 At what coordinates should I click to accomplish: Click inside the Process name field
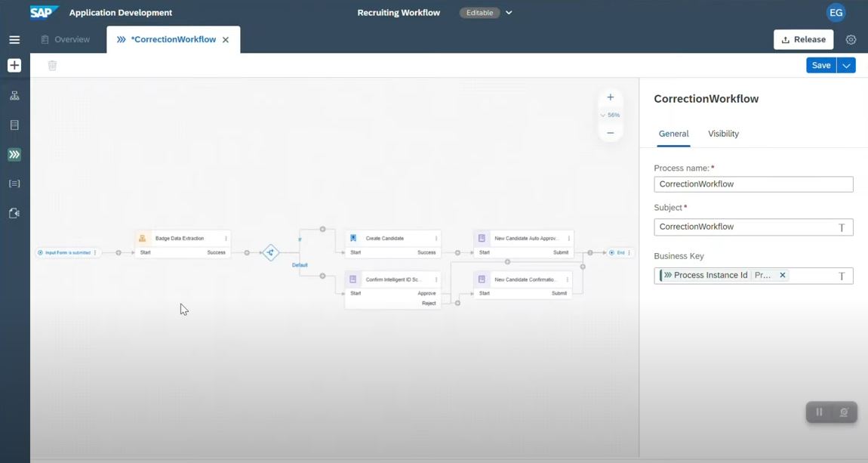pos(753,184)
